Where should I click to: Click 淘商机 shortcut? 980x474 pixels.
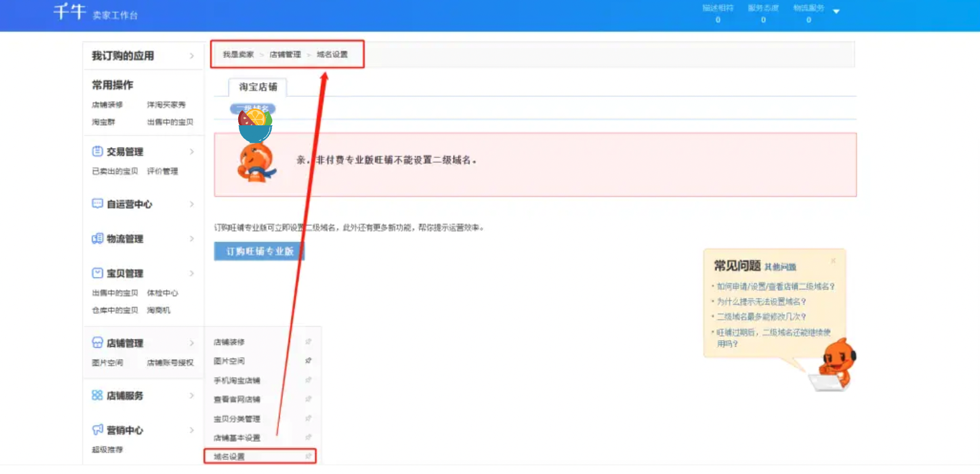click(159, 310)
